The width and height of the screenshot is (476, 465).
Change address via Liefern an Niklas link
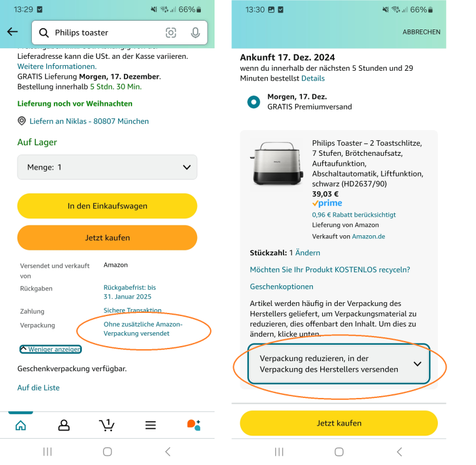pos(89,121)
